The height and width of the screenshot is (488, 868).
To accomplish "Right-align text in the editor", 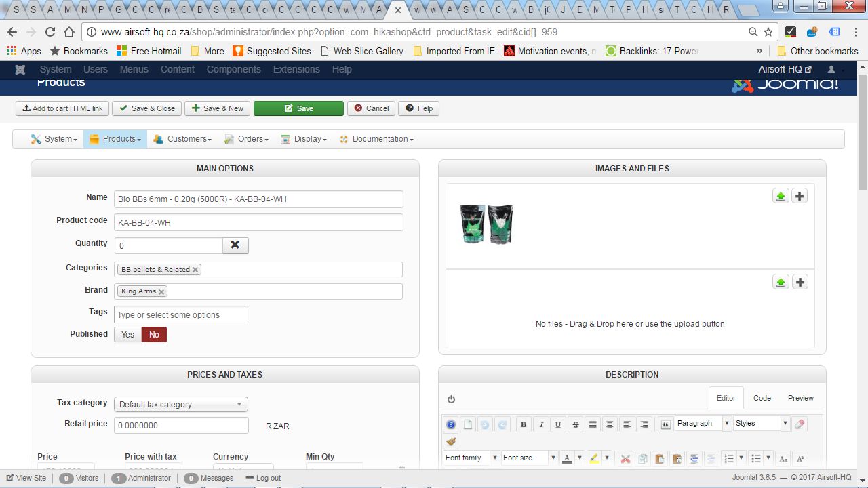I will point(644,424).
